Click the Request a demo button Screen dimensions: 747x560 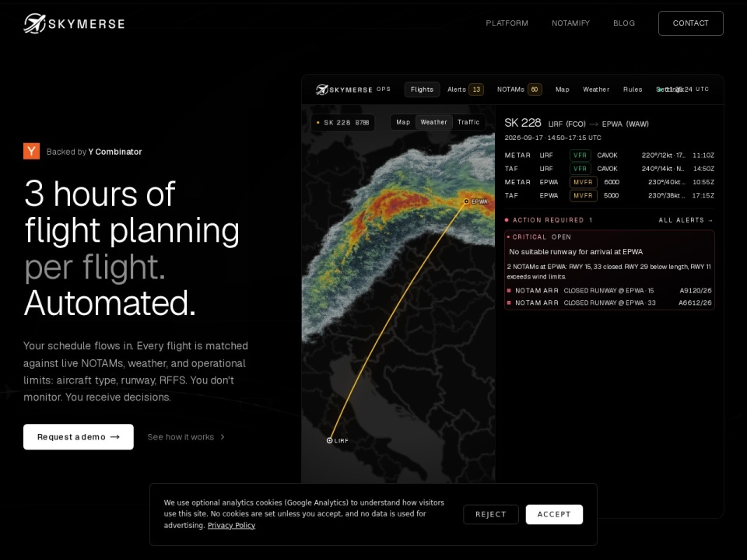tap(78, 436)
